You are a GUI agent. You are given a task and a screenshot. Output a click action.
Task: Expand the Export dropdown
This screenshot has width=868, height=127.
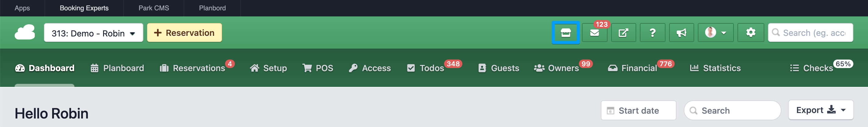click(x=820, y=110)
